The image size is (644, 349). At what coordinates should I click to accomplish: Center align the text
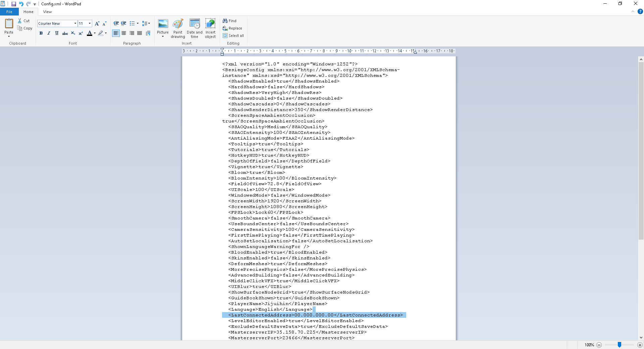pyautogui.click(x=124, y=33)
